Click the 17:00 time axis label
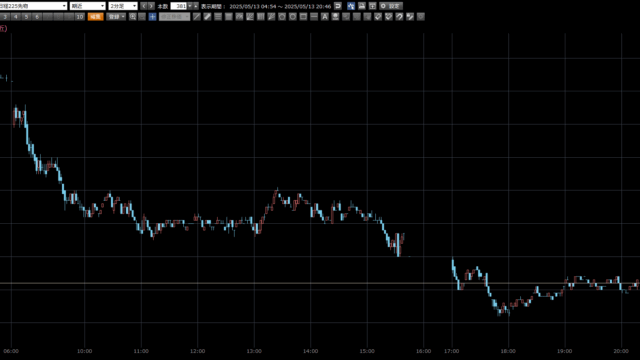The width and height of the screenshot is (640, 360). 452,351
